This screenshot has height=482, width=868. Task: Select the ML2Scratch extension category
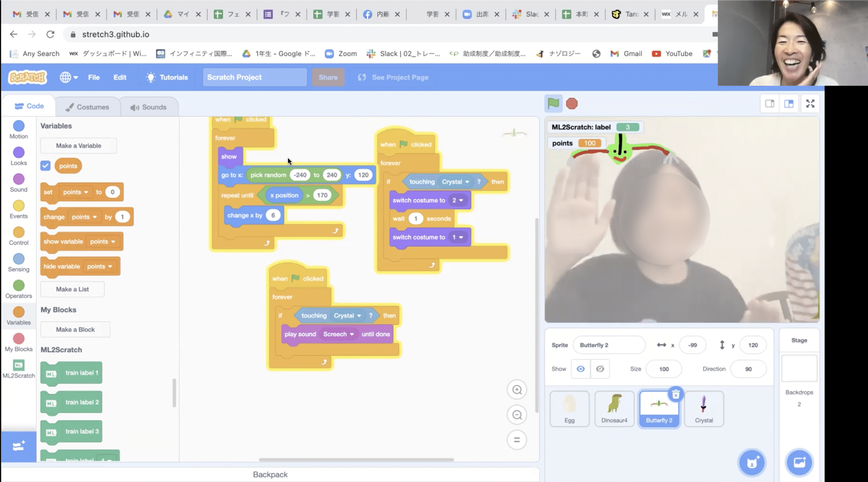pyautogui.click(x=18, y=367)
